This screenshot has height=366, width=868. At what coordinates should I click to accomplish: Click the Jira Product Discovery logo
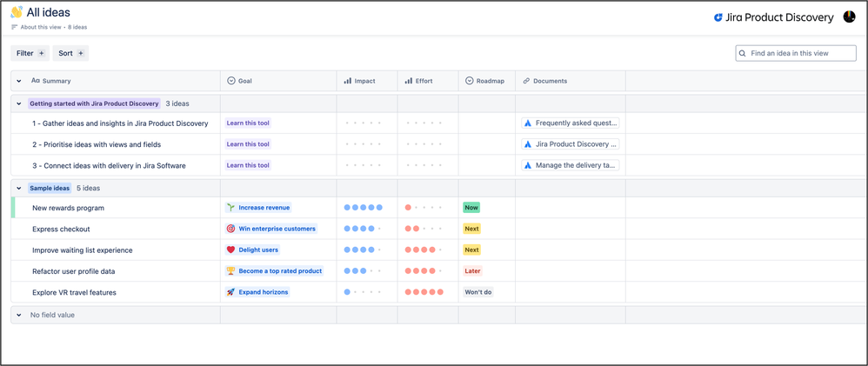pyautogui.click(x=773, y=17)
